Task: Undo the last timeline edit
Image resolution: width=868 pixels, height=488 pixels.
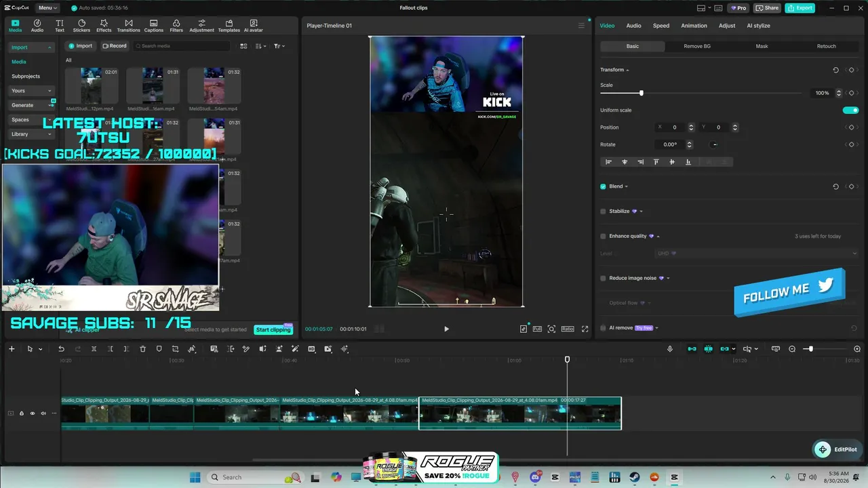Action: click(61, 349)
